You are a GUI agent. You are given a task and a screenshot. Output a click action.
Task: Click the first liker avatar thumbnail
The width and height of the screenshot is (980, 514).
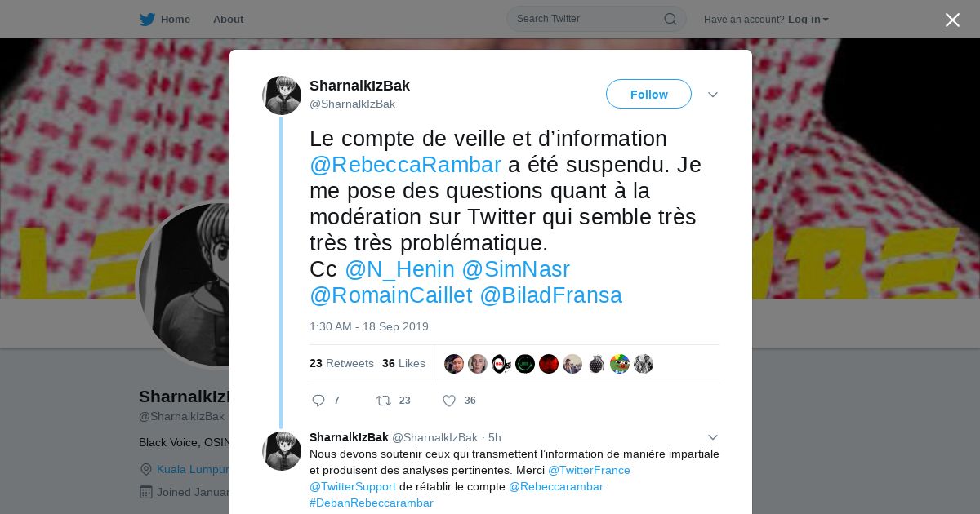454,364
